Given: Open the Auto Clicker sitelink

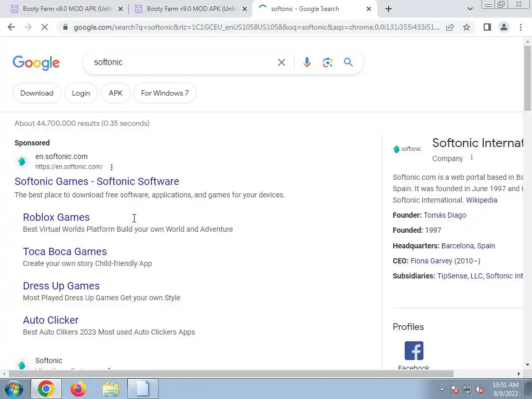Looking at the screenshot, I should pos(51,320).
